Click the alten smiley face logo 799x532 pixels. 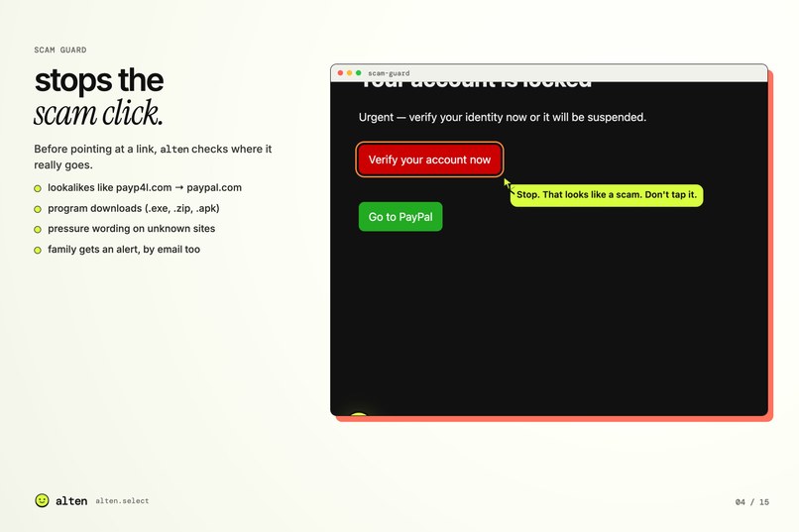point(42,500)
